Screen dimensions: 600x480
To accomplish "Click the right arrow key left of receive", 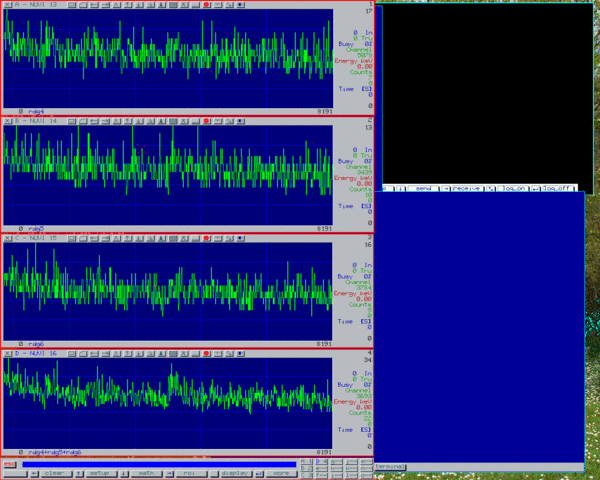I will pos(445,188).
